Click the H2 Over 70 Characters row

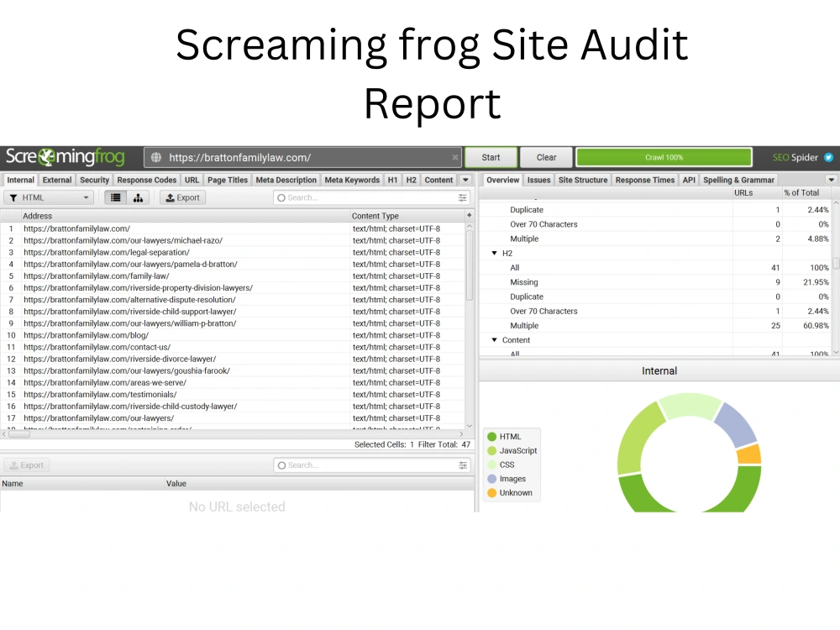coord(656,311)
